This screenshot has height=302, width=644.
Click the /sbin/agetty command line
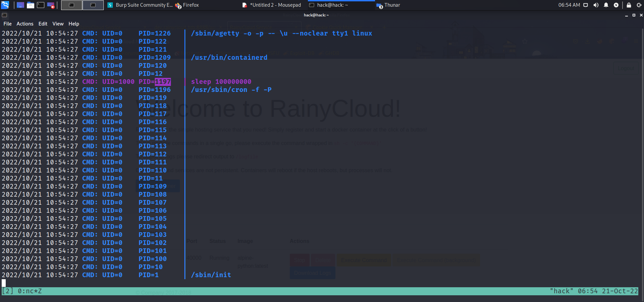point(281,33)
